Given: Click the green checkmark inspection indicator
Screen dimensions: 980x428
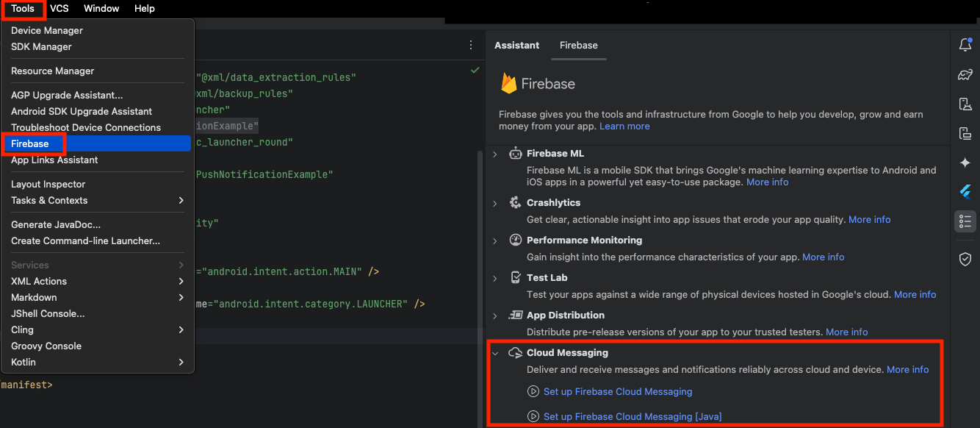Looking at the screenshot, I should coord(475,71).
